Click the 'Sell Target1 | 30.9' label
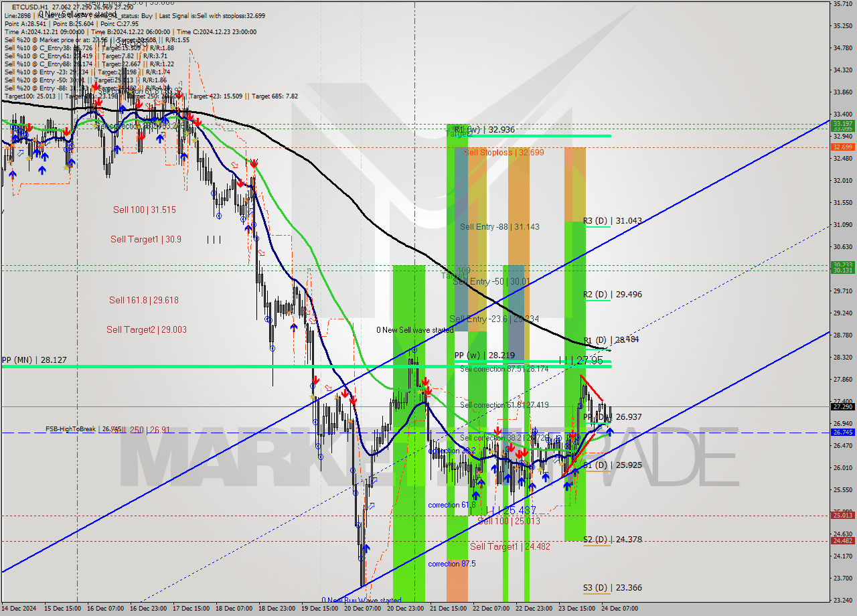Screen dimensions: 857x616 [146, 239]
